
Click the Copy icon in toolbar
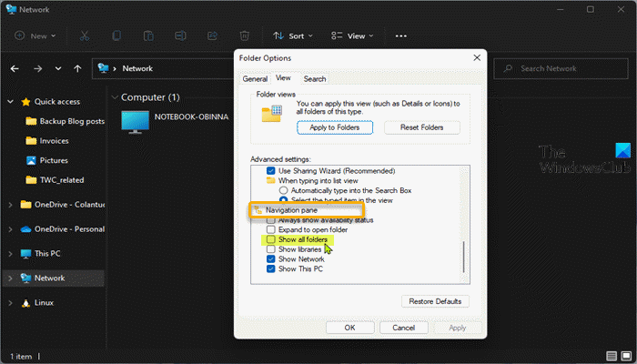(x=116, y=35)
